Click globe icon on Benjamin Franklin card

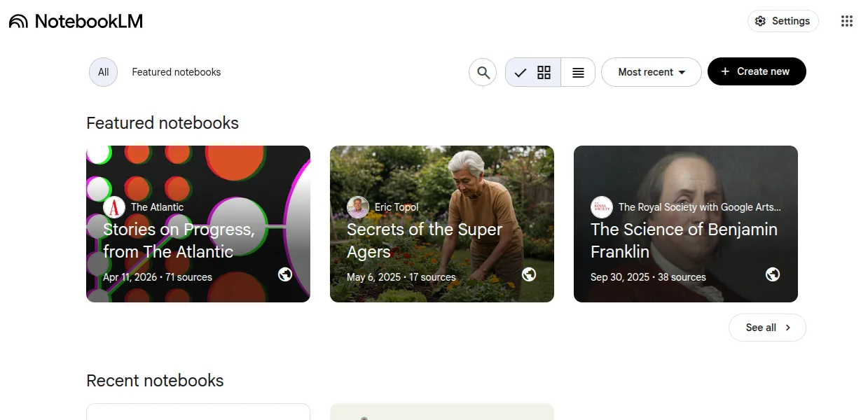pos(773,274)
